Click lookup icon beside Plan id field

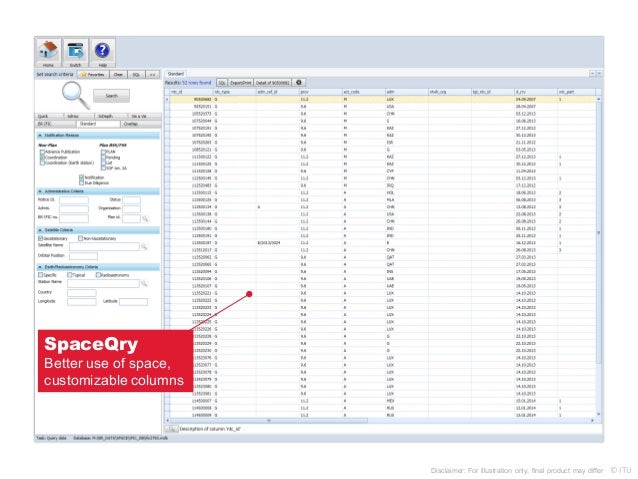coord(145,219)
